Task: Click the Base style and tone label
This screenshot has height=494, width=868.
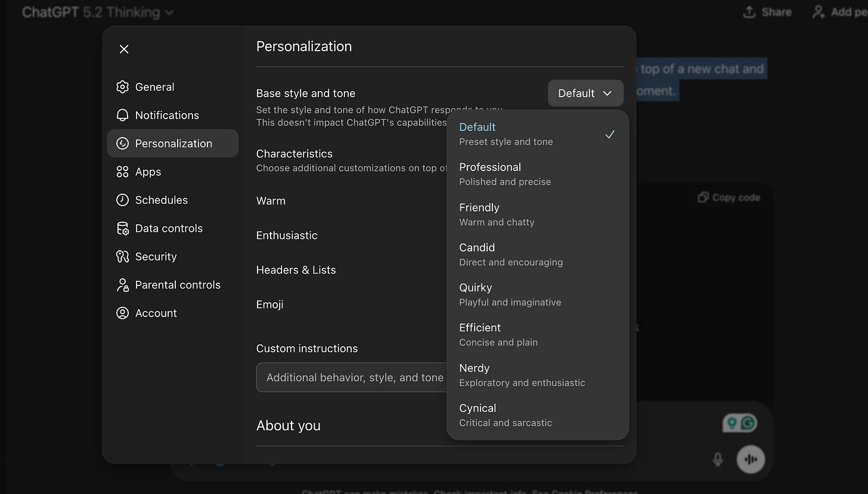Action: [306, 94]
